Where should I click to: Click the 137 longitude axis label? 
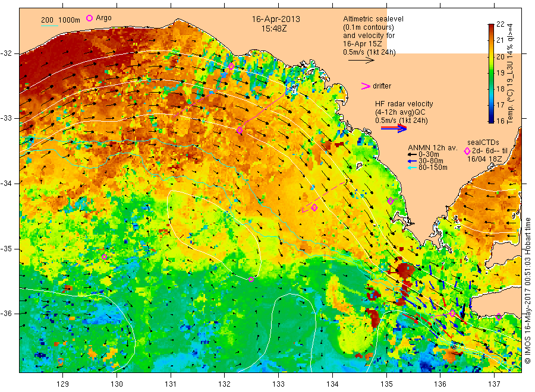click(x=495, y=384)
